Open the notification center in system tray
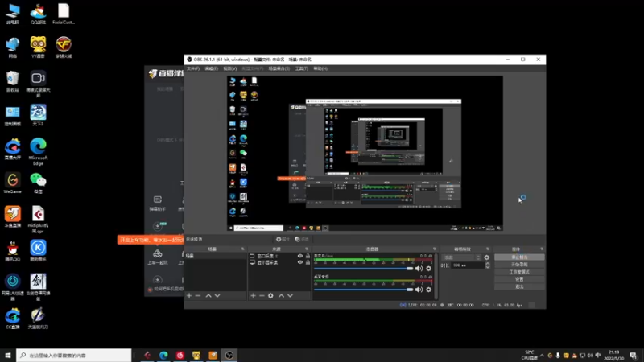This screenshot has height=362, width=644. tap(634, 355)
